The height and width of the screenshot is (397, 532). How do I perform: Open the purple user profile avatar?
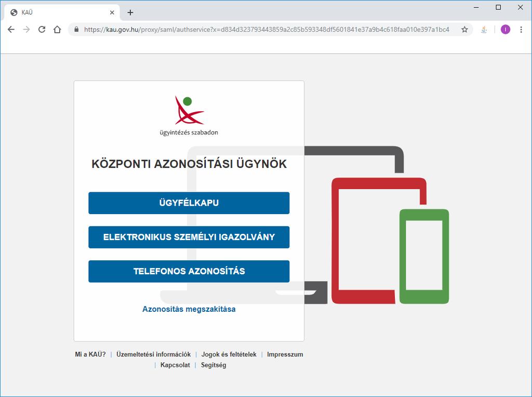click(505, 30)
